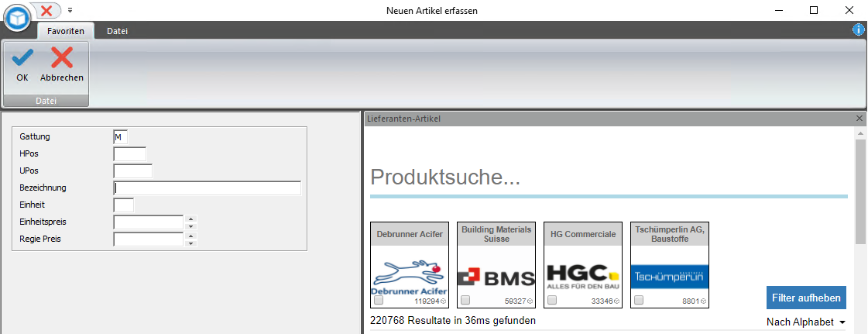
Task: Click the Produktsuche search box
Action: (609, 177)
